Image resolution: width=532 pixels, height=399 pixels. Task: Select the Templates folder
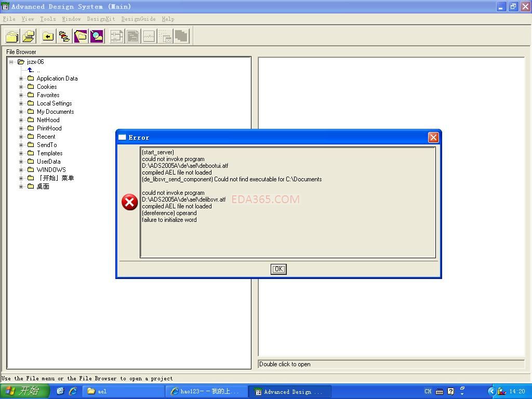pyautogui.click(x=49, y=153)
